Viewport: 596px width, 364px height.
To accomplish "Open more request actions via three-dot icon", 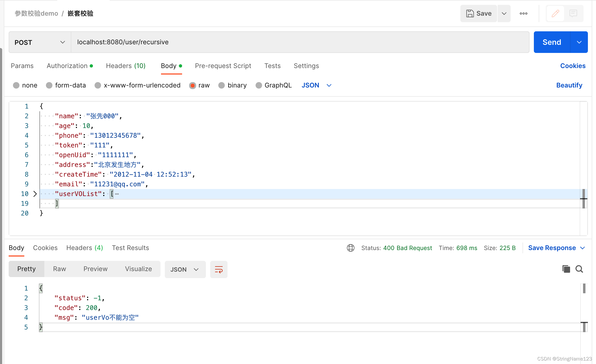I will (523, 13).
